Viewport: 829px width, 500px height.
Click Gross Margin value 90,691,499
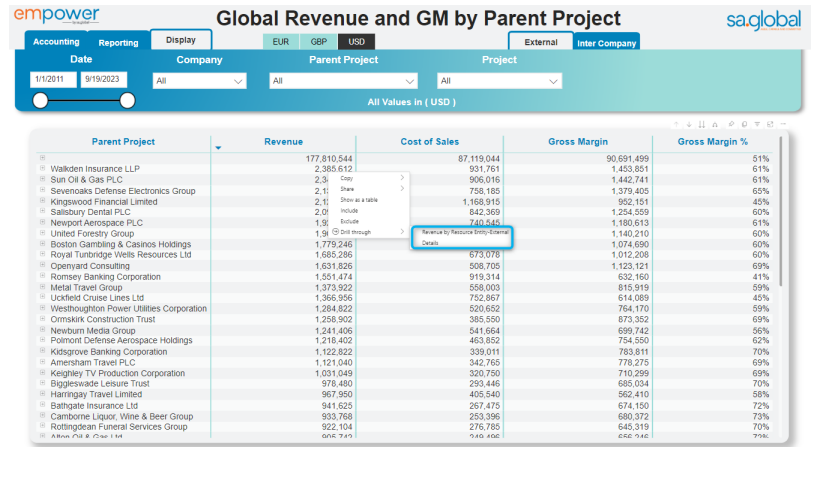pyautogui.click(x=628, y=159)
